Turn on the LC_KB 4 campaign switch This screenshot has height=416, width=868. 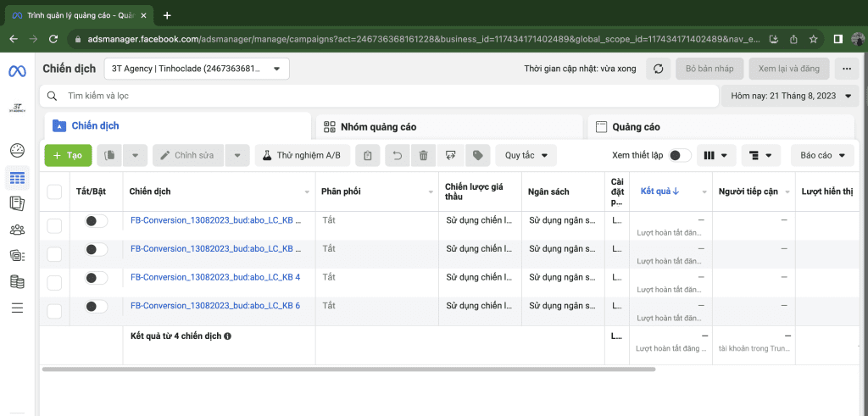96,278
